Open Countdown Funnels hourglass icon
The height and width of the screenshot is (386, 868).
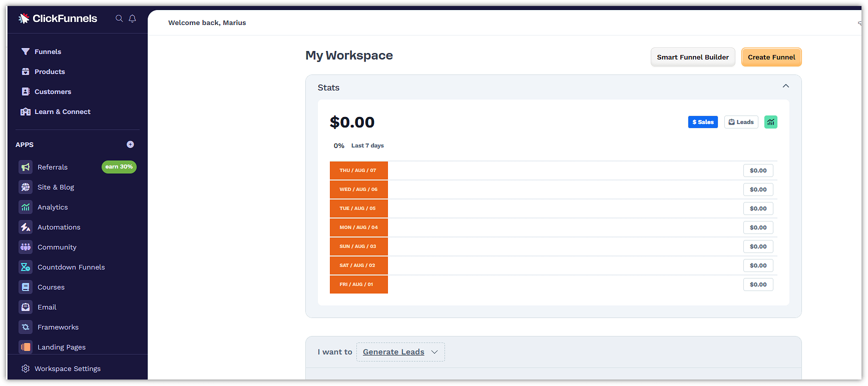click(x=26, y=267)
